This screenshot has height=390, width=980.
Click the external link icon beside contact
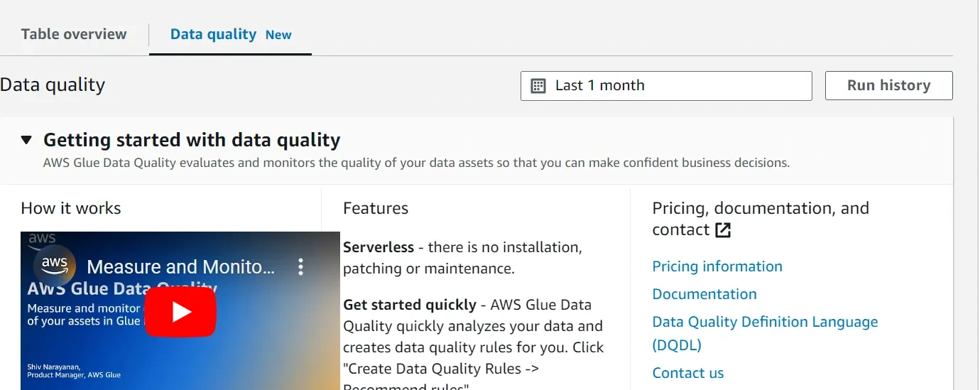click(x=723, y=230)
